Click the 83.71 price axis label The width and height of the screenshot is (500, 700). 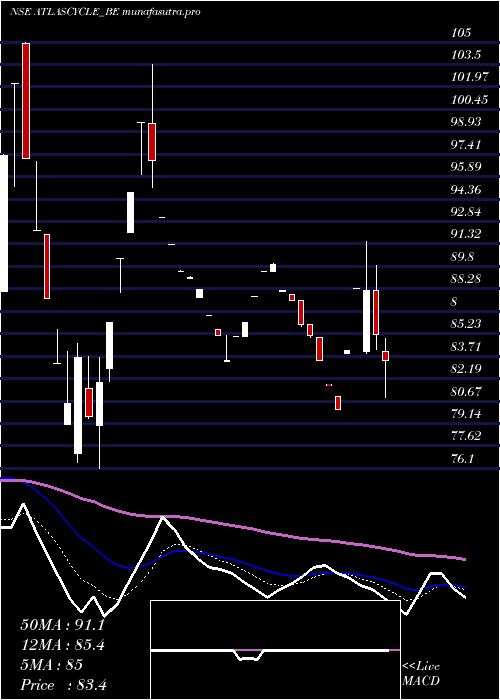466,346
